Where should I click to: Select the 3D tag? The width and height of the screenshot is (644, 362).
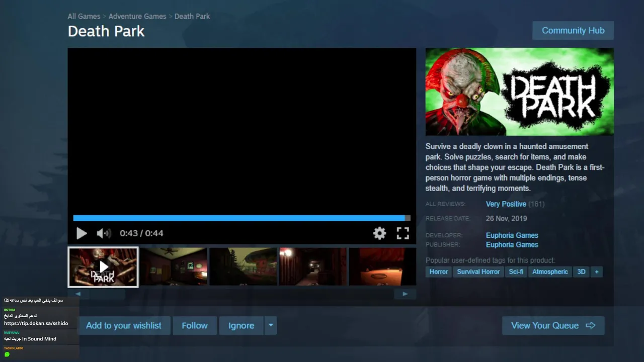[x=581, y=271]
